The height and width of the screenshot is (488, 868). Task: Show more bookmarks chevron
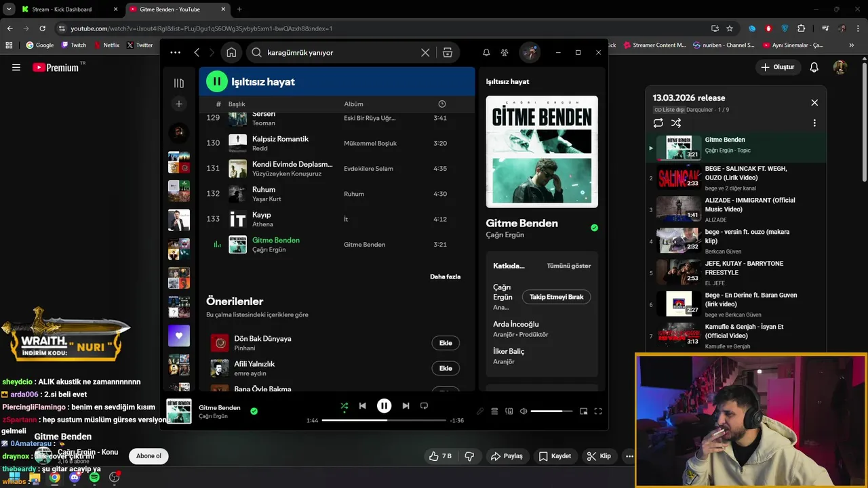(852, 45)
